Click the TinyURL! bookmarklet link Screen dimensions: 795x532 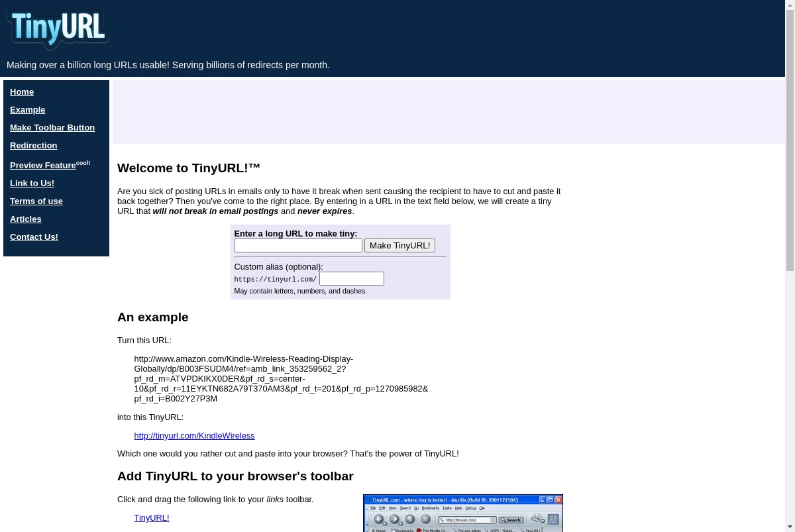152,517
